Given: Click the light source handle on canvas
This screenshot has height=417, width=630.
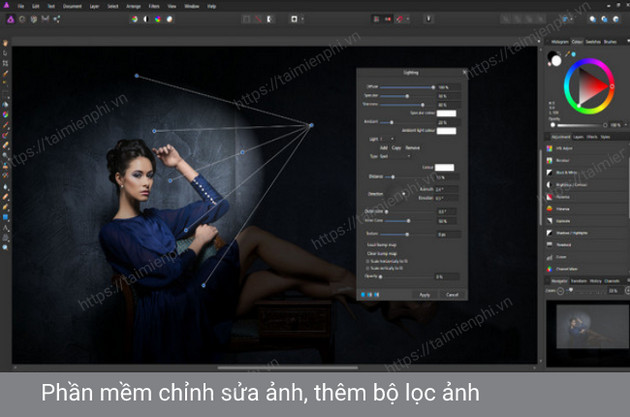Looking at the screenshot, I should pos(311,125).
